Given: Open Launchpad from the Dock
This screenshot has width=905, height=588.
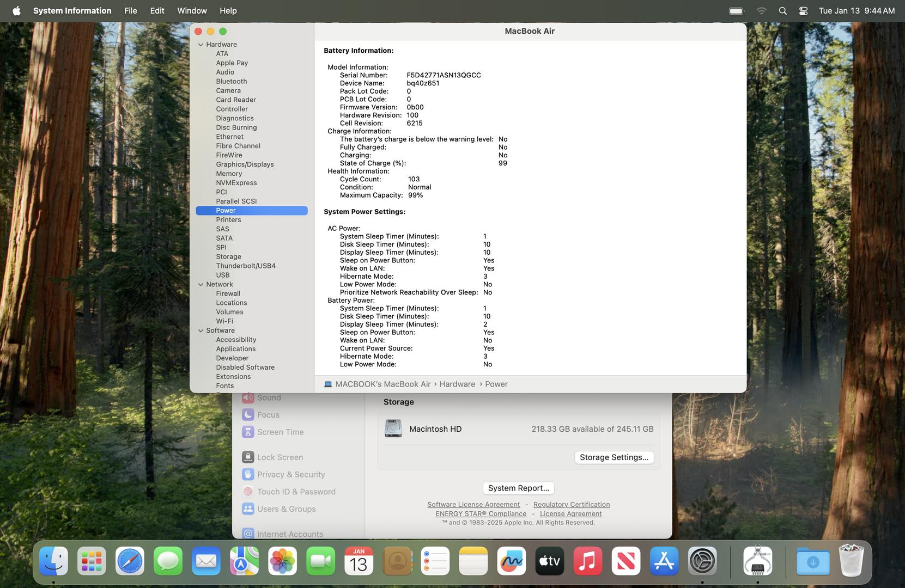Looking at the screenshot, I should [x=92, y=561].
